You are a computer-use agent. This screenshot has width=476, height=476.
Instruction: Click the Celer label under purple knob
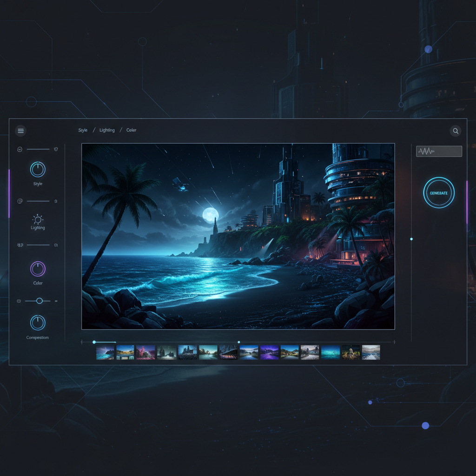coord(38,283)
